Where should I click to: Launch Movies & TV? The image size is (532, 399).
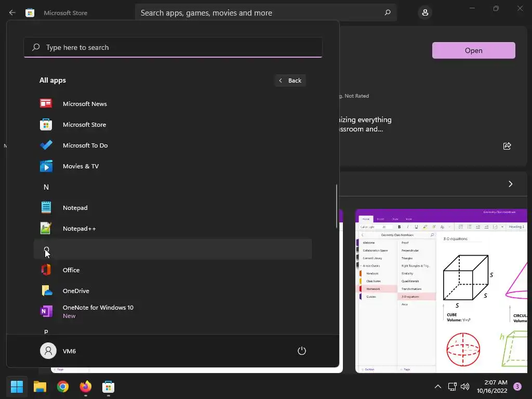pyautogui.click(x=172, y=166)
